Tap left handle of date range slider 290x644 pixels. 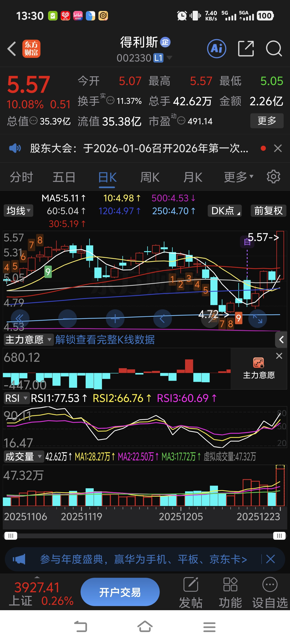(x=11, y=535)
